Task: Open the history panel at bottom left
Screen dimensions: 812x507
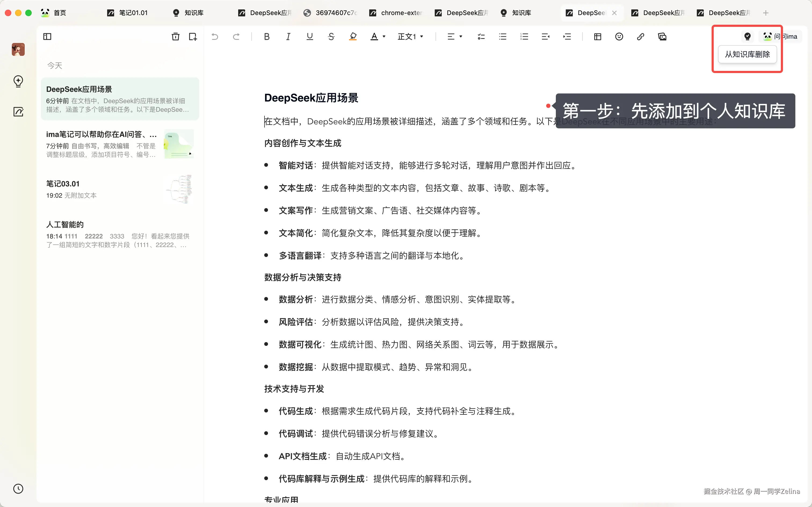Action: (x=19, y=488)
